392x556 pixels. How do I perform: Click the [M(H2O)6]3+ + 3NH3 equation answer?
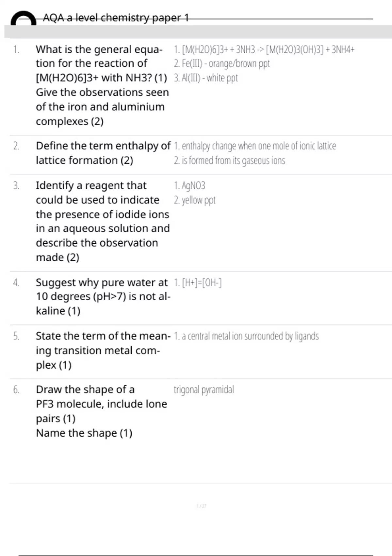(264, 50)
